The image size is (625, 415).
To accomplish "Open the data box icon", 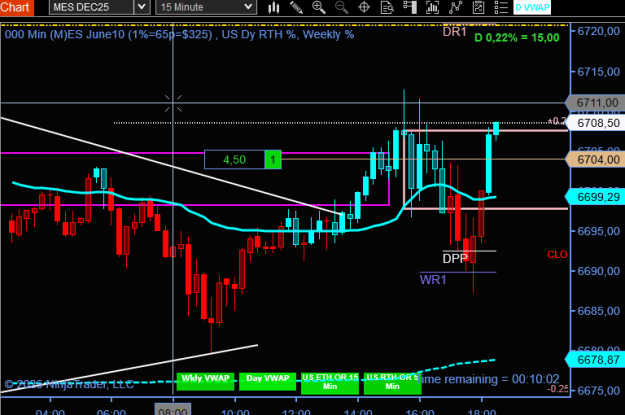I will (x=387, y=7).
